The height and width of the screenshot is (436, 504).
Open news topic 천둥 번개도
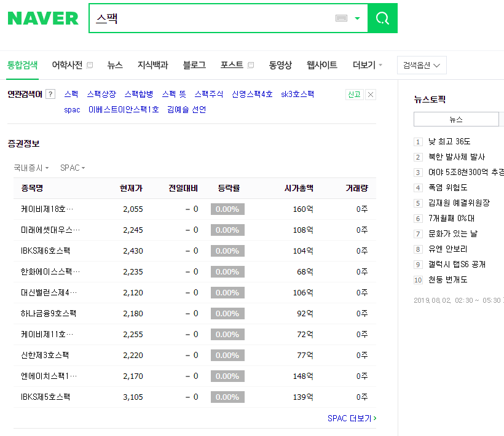coord(448,280)
